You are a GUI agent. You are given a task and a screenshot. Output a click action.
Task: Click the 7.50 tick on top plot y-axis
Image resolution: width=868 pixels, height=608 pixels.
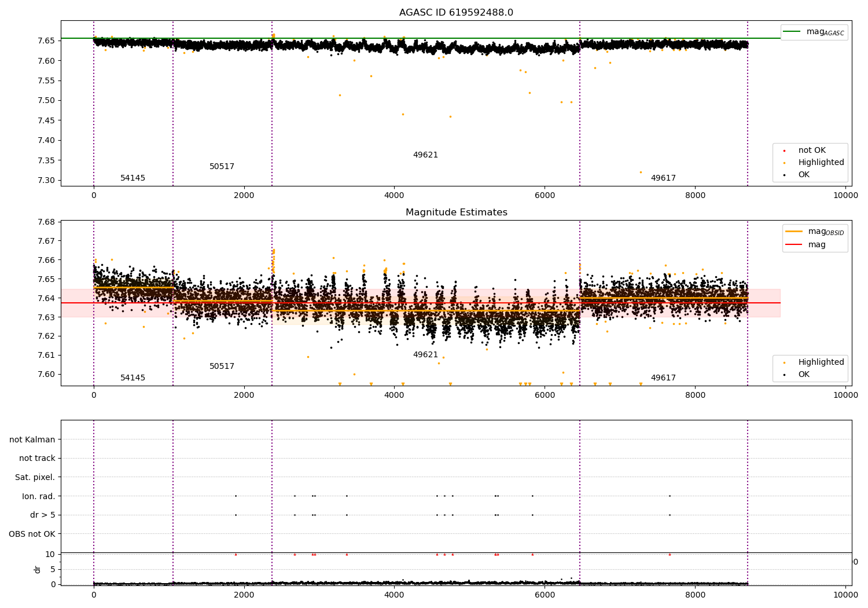(46, 101)
